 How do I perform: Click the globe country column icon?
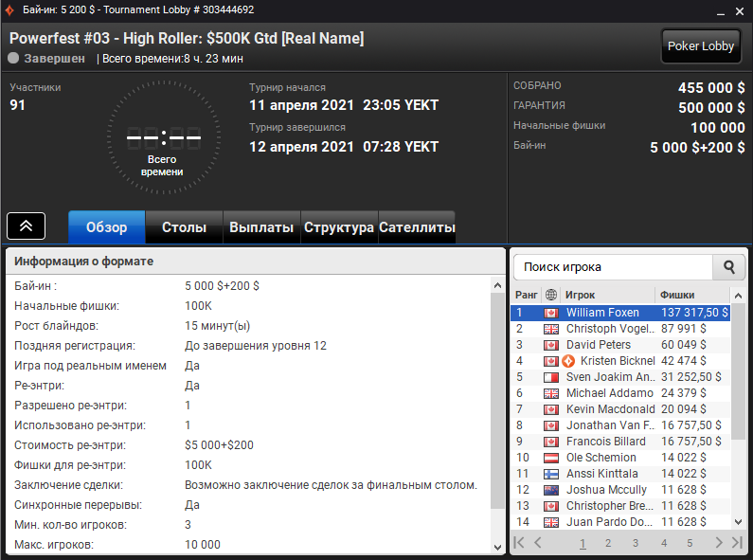click(x=551, y=295)
